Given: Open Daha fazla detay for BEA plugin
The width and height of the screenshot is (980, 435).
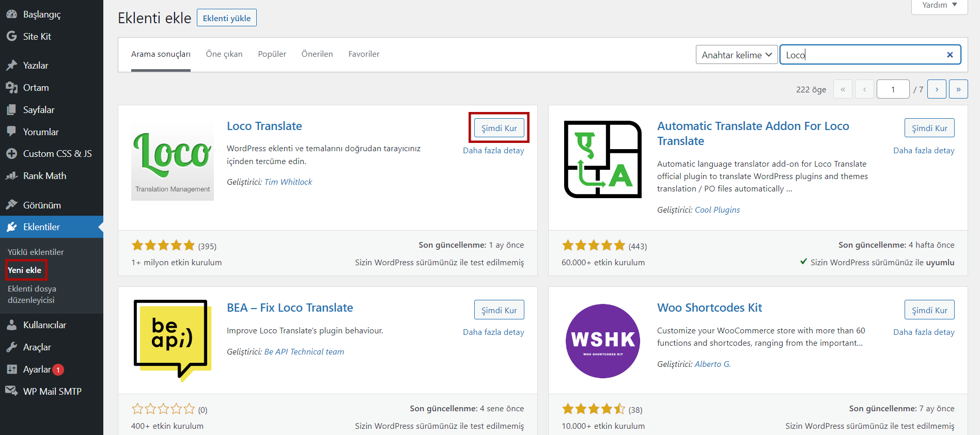Looking at the screenshot, I should pyautogui.click(x=493, y=332).
